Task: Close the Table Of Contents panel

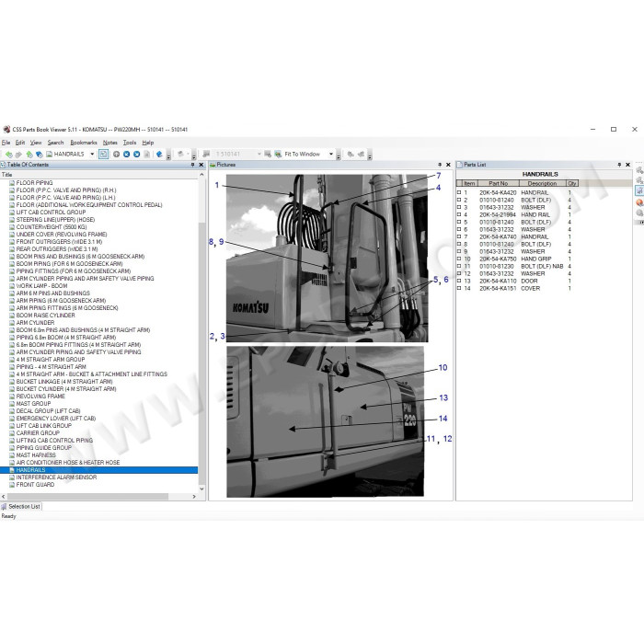Action: point(201,165)
